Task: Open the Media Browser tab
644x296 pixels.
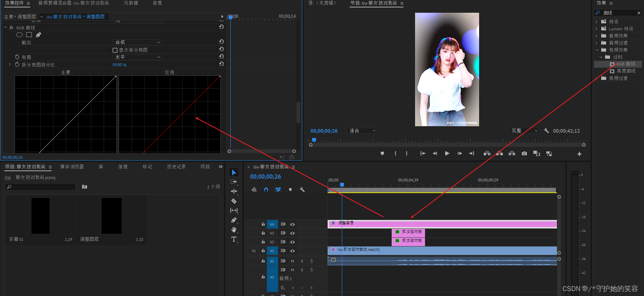Action: [72, 167]
